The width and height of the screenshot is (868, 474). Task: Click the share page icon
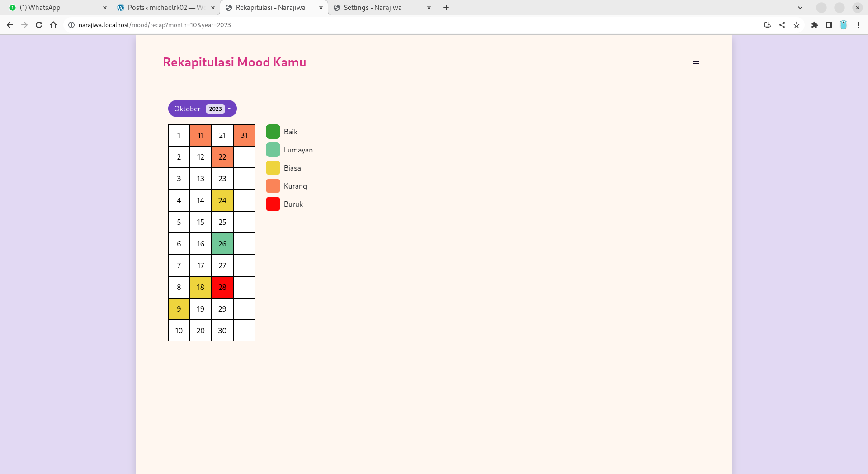782,25
